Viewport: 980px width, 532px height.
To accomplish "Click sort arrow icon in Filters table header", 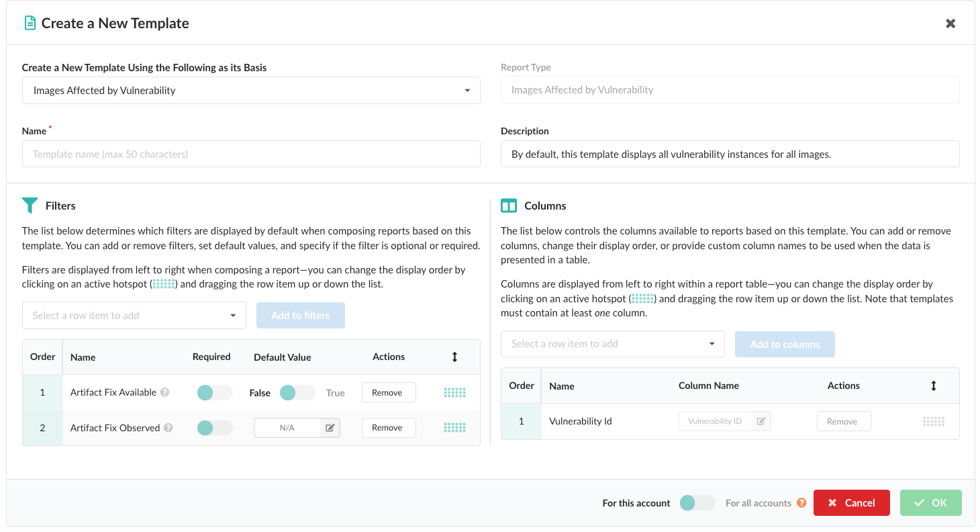I will [454, 357].
